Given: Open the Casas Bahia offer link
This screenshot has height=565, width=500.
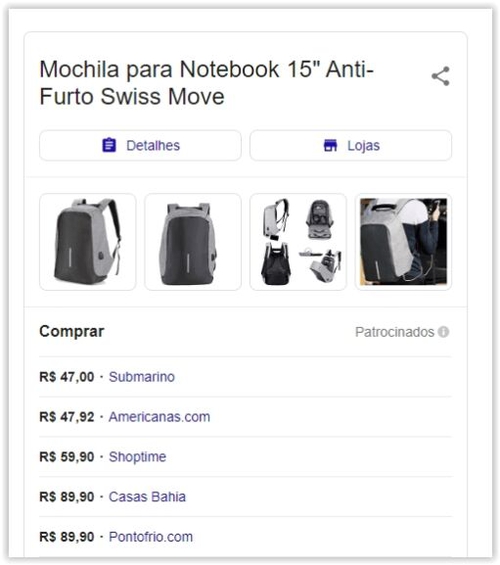Looking at the screenshot, I should (x=147, y=497).
